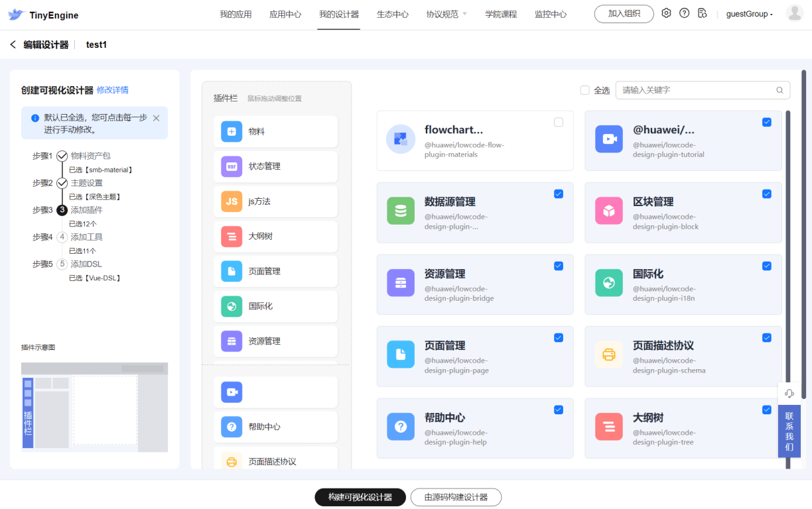This screenshot has width=812, height=509.
Task: Expand the 协议规范 dropdown menu
Action: point(446,14)
